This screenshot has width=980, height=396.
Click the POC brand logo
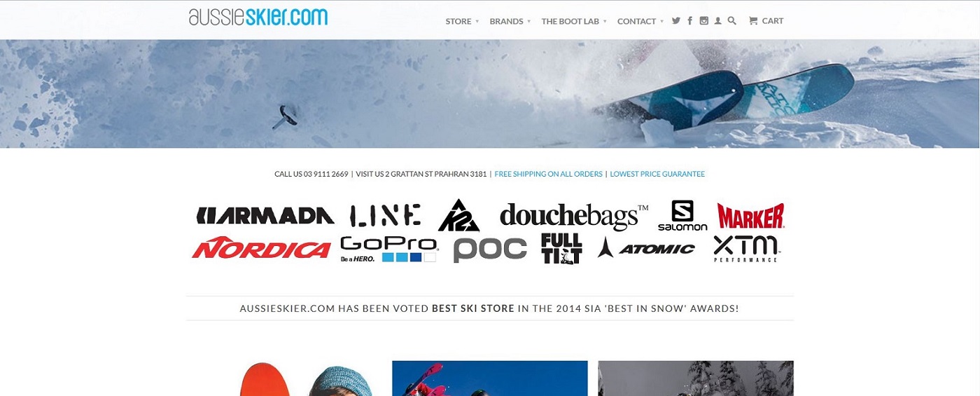point(490,250)
